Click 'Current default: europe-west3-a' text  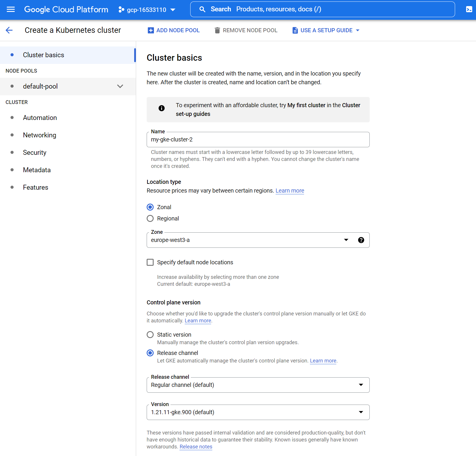(193, 284)
